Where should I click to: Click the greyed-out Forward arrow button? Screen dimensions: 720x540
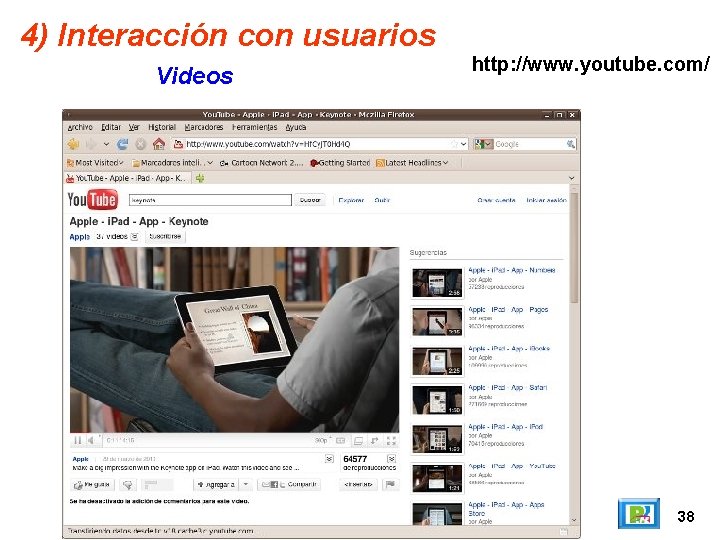click(x=91, y=144)
